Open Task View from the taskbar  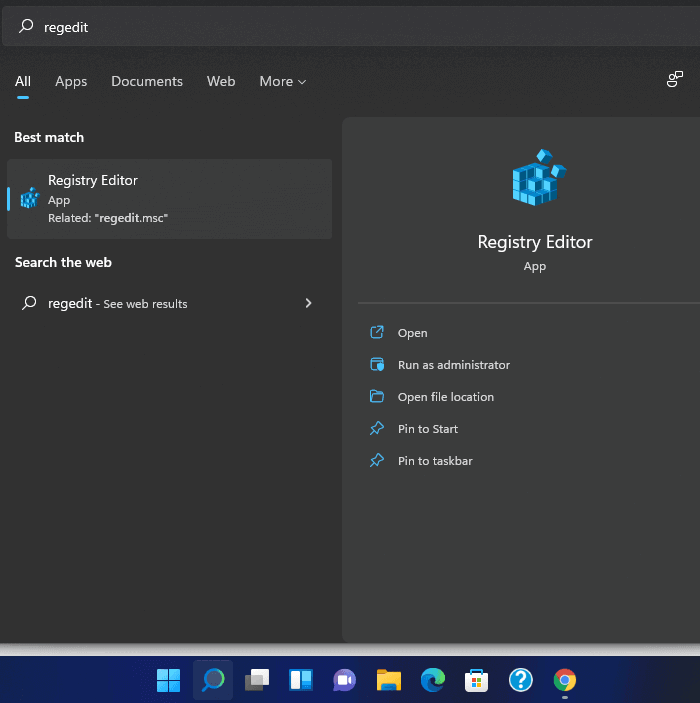257,680
